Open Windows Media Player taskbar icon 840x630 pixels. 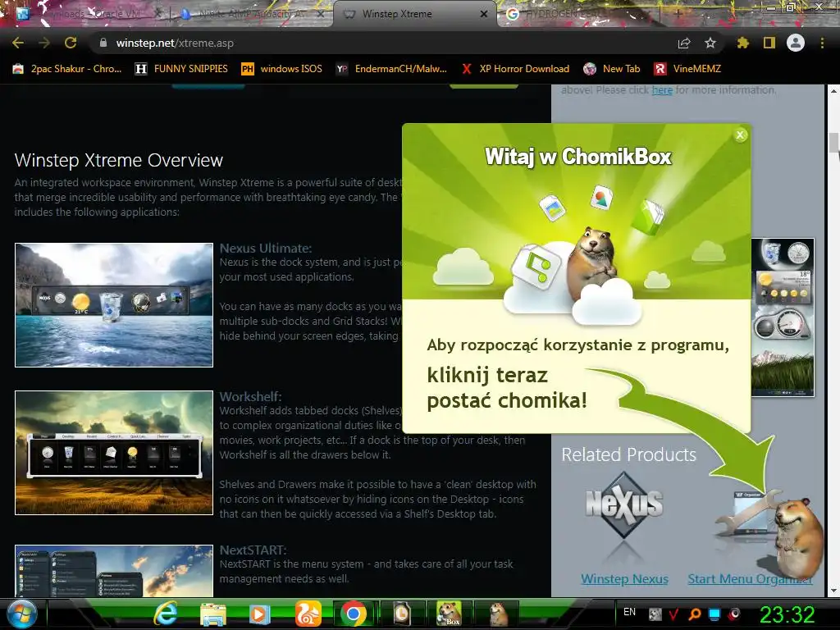click(259, 614)
